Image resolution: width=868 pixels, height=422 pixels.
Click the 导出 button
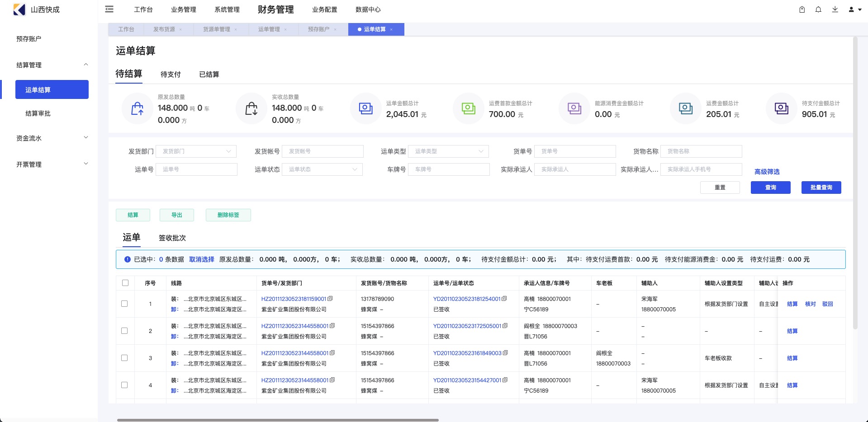point(177,215)
